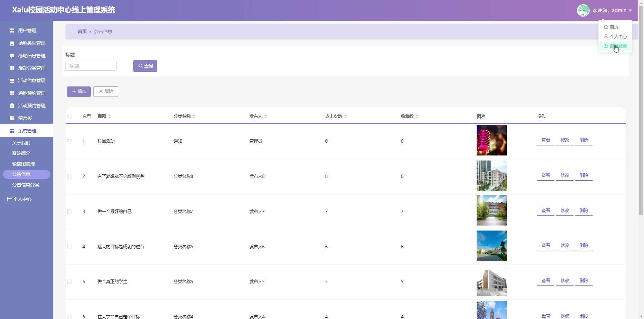
Task: Click the 场地信息管理 chat icon
Action: pyautogui.click(x=12, y=56)
